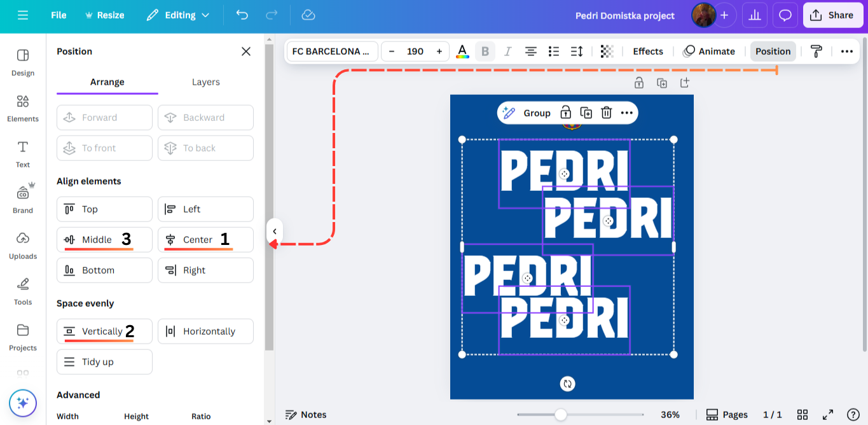Adjust the zoom slider
Screen dimensions: 868x425
[x=560, y=415]
